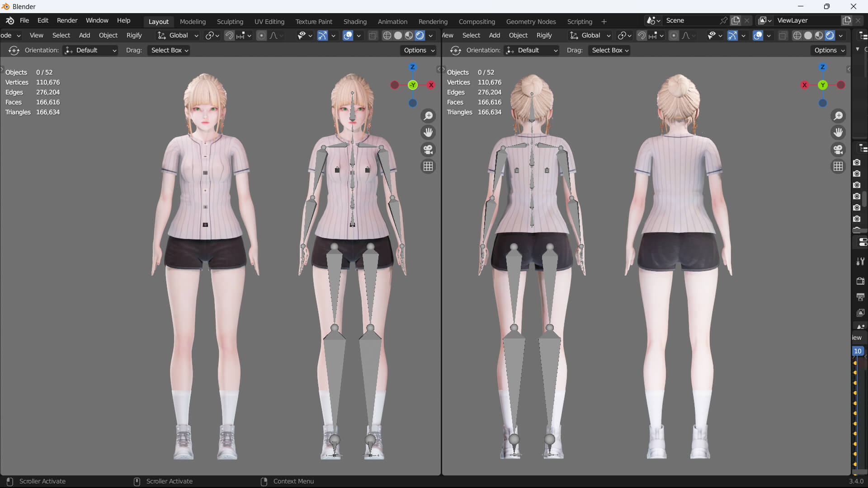The height and width of the screenshot is (488, 868).
Task: Expand the Options dropdown in left viewport
Action: pos(419,50)
